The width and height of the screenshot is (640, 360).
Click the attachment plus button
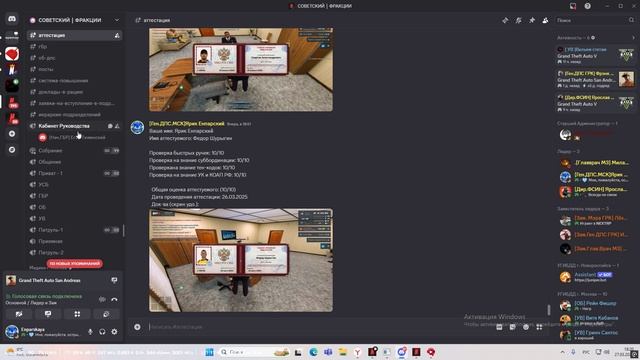[x=137, y=327]
